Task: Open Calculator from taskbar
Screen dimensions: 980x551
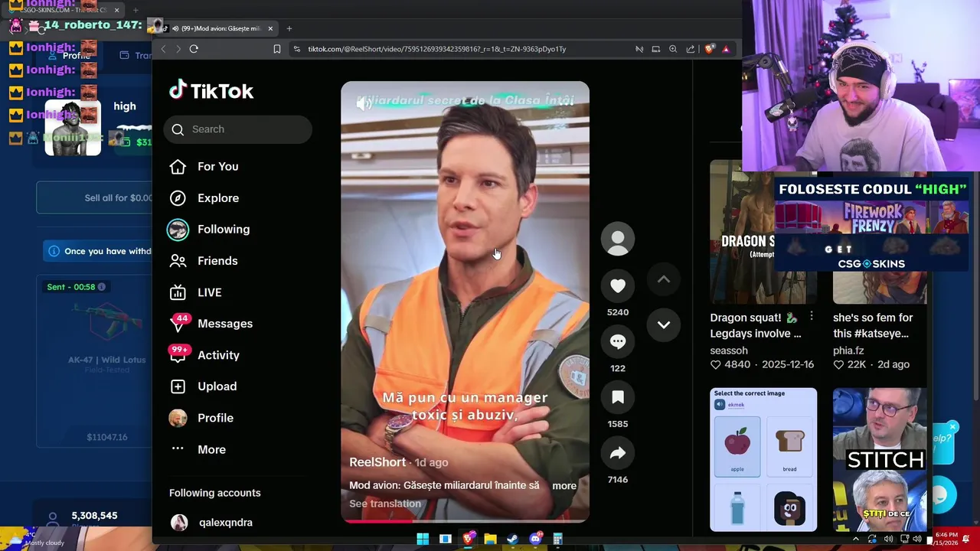Action: click(x=557, y=539)
